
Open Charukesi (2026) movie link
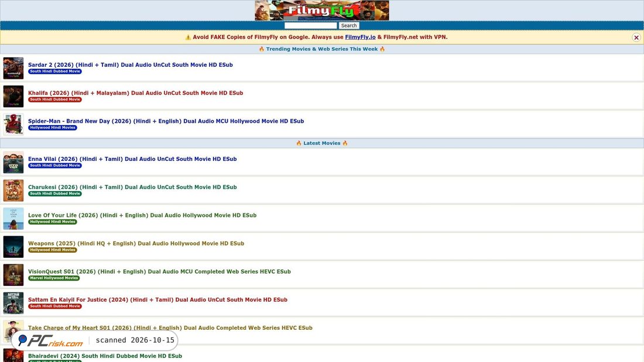click(132, 187)
